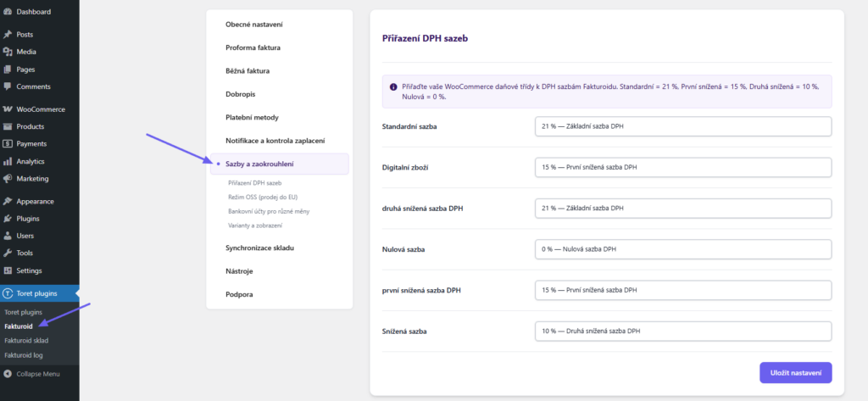This screenshot has height=401, width=868.
Task: Click the Standardní sazba label
Action: [x=409, y=127]
